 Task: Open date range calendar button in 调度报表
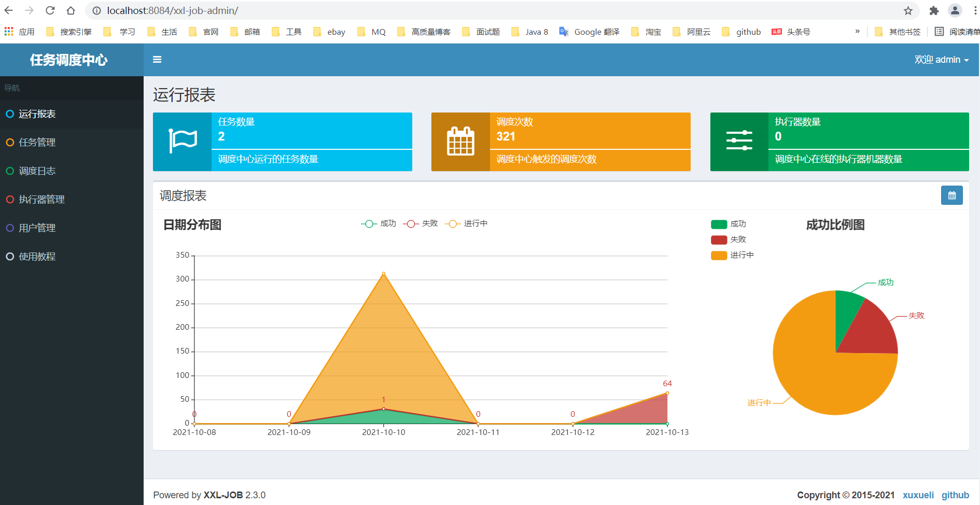[x=951, y=195]
